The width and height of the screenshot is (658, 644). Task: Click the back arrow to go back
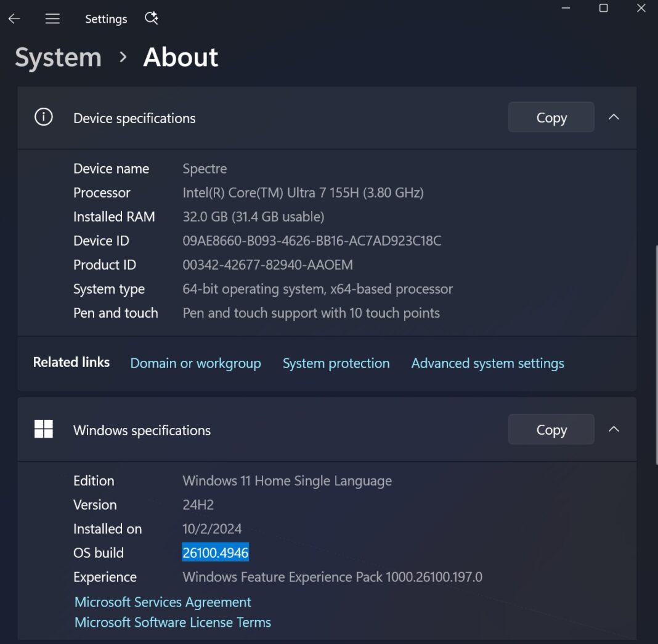coord(14,18)
